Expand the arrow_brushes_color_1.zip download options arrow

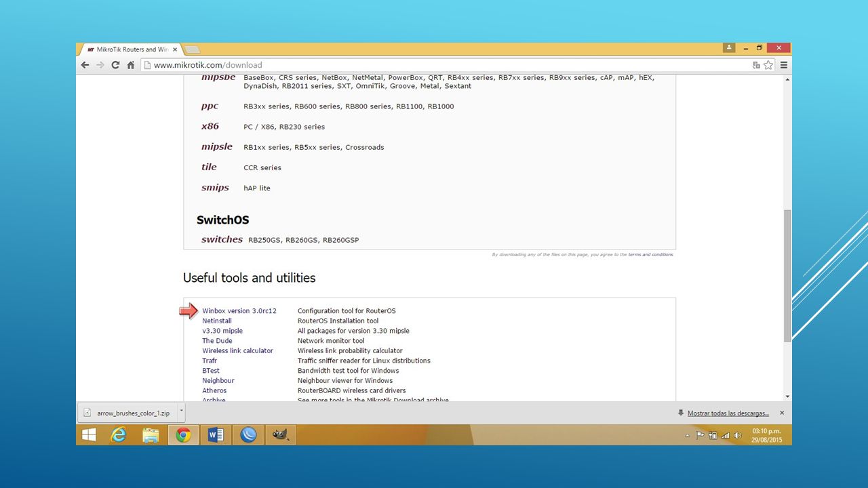coord(181,413)
